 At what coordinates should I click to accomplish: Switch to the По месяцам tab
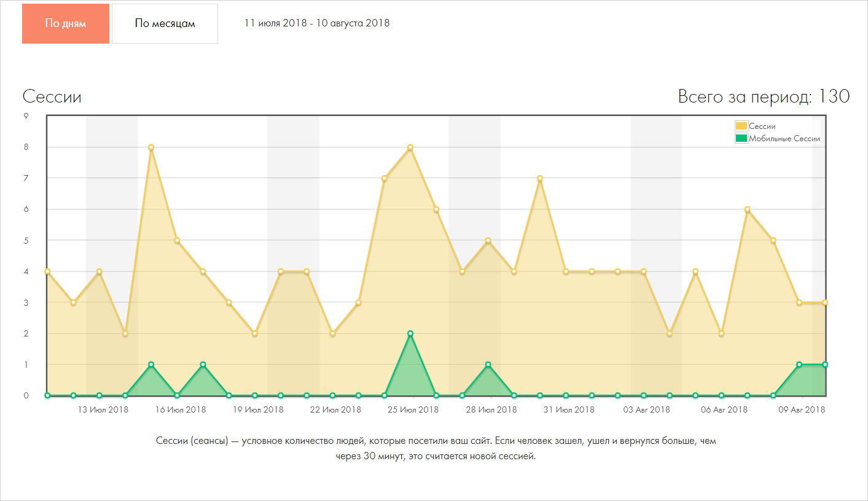(x=165, y=23)
